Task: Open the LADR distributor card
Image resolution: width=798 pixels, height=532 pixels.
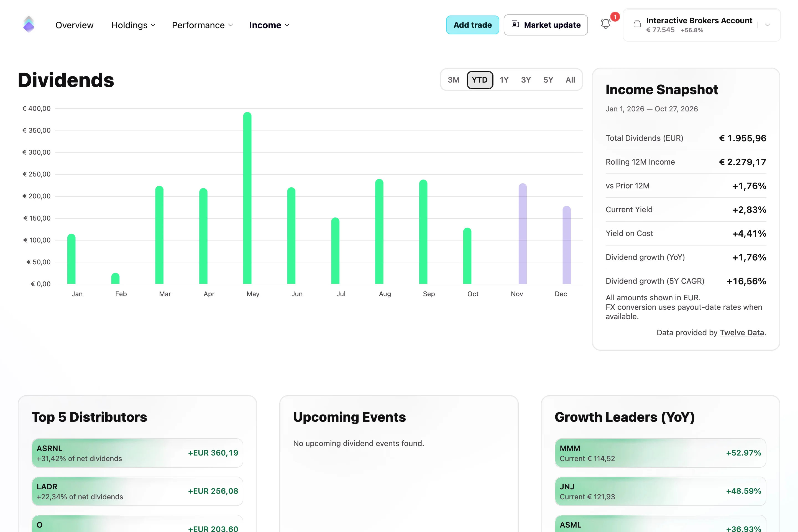Action: point(137,491)
